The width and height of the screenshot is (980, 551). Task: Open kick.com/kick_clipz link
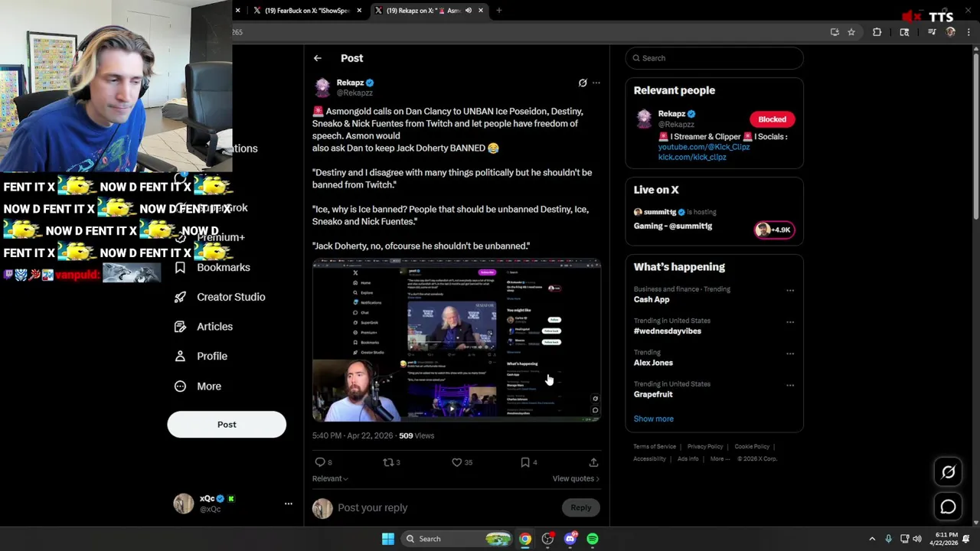tap(692, 157)
